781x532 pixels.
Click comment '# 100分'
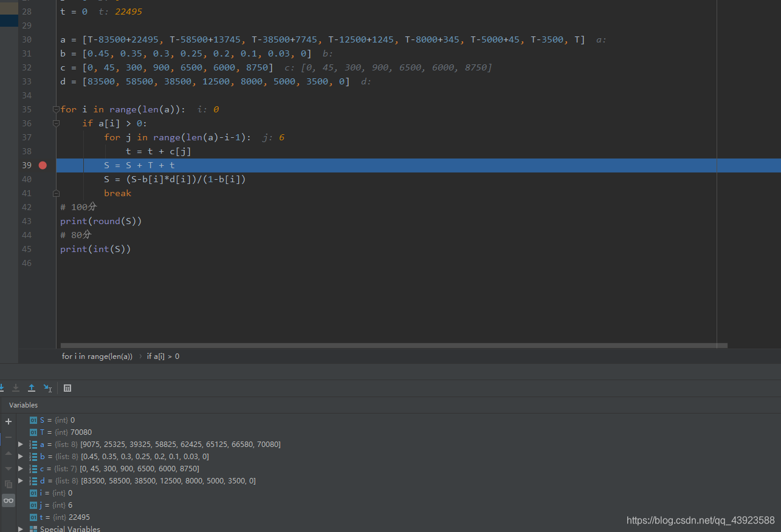(78, 207)
